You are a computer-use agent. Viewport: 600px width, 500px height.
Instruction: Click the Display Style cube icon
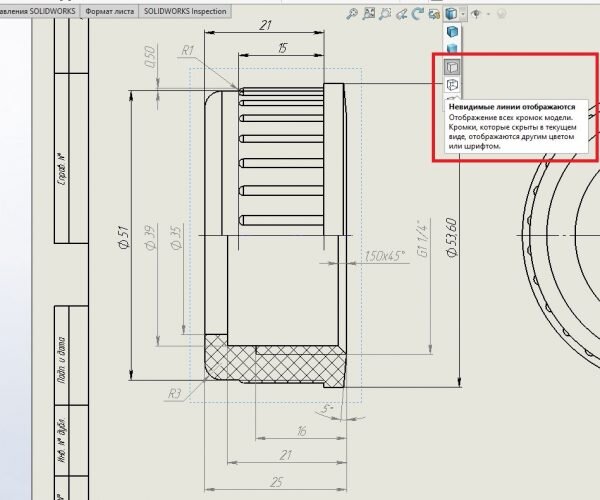pos(451,14)
